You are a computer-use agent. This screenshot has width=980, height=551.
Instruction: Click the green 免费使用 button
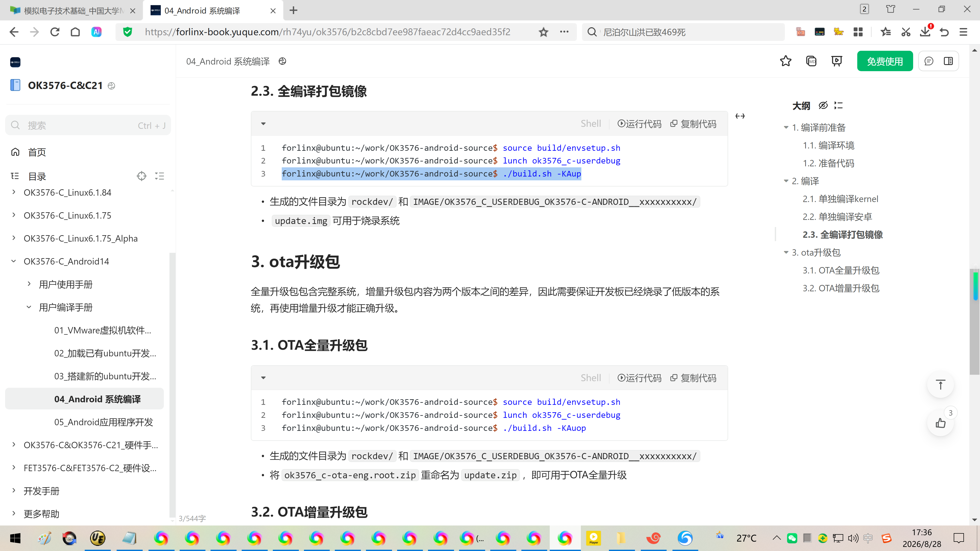point(885,61)
